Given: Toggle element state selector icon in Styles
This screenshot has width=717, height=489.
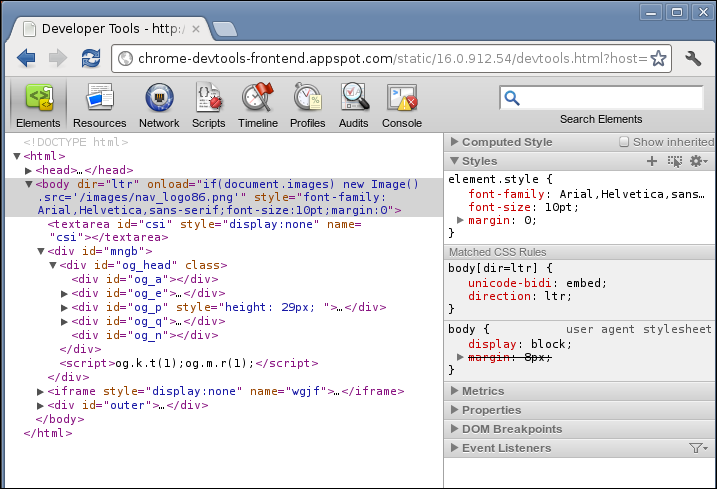Looking at the screenshot, I should (674, 161).
